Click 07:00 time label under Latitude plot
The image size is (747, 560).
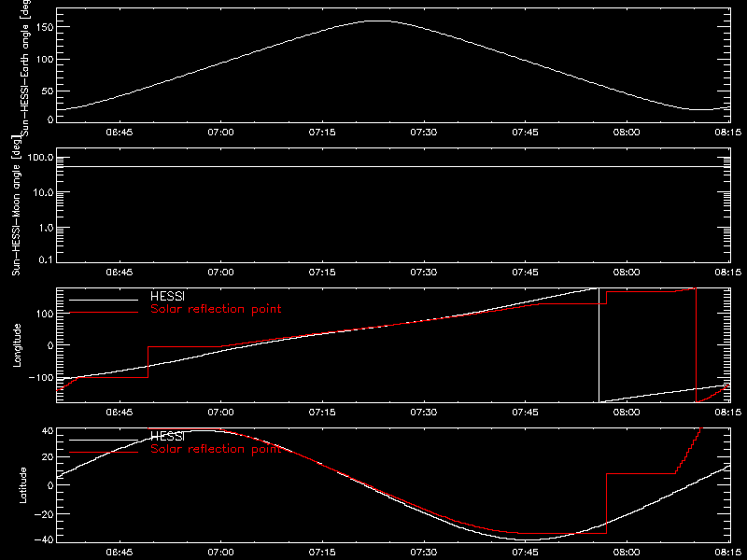(x=220, y=552)
